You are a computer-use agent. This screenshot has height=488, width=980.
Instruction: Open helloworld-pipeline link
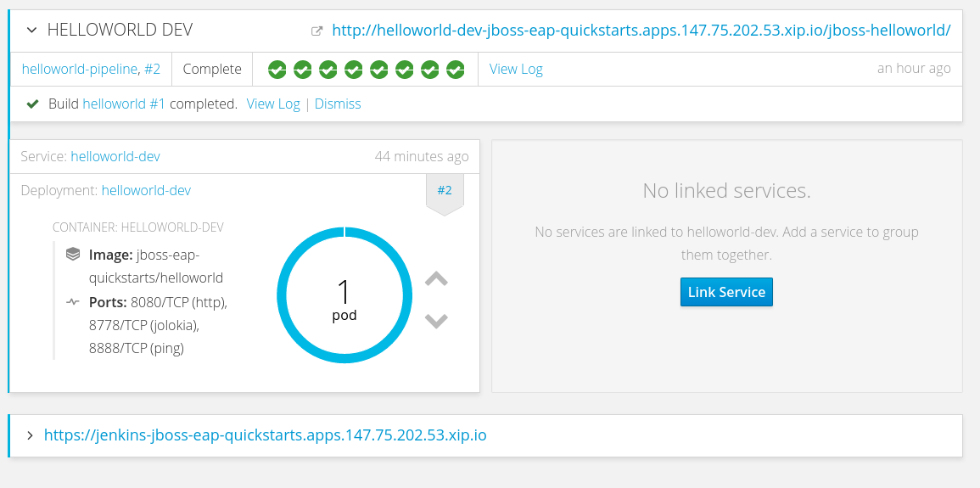click(x=80, y=69)
